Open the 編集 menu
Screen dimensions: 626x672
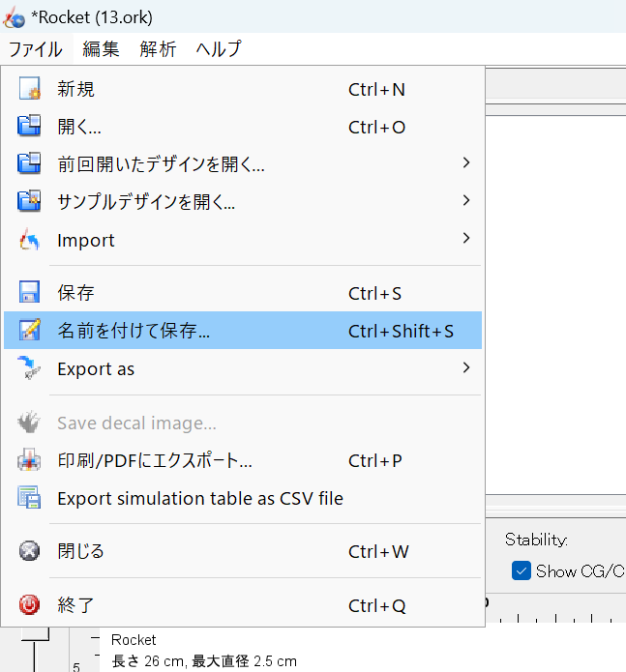pos(102,48)
